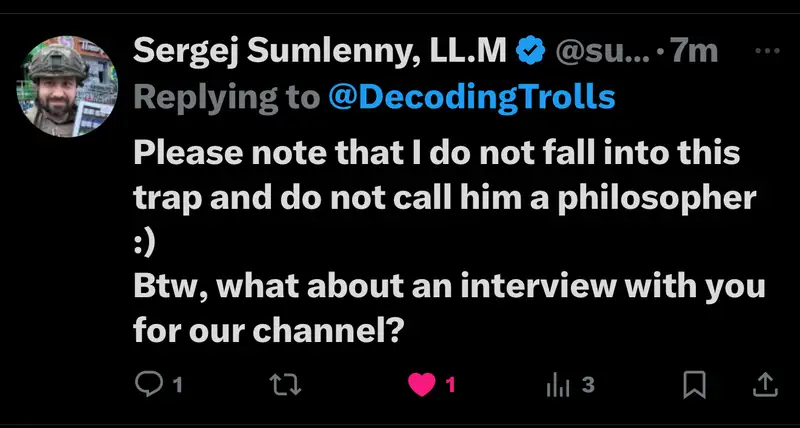Repost this tweet with the retweet icon
The height and width of the screenshot is (428, 800).
click(286, 384)
